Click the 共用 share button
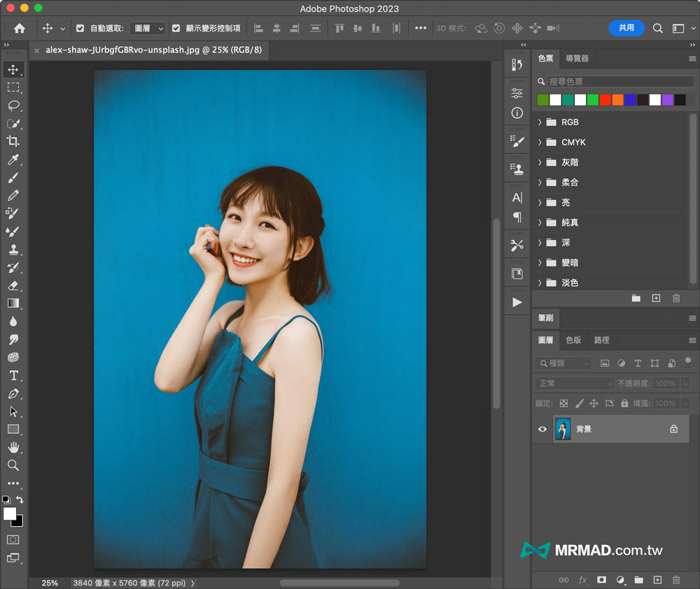The image size is (700, 589). tap(626, 28)
